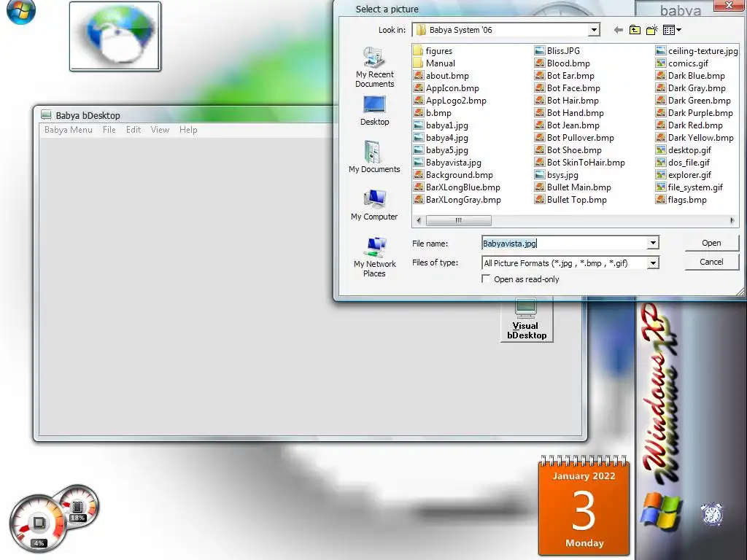Select file desktop.gif
The image size is (747, 560).
click(684, 149)
